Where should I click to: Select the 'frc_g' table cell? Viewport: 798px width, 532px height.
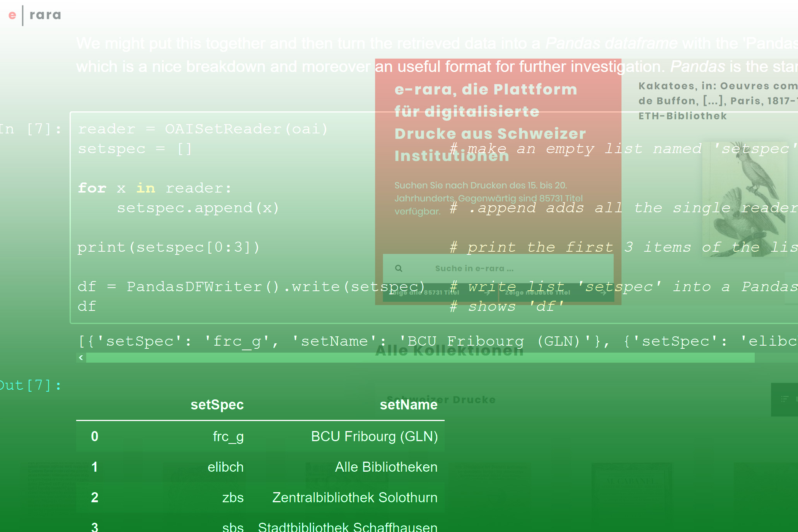coord(228,437)
